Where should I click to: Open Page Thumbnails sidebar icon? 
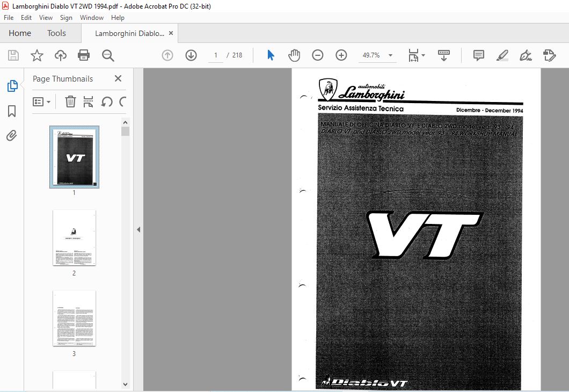point(12,86)
